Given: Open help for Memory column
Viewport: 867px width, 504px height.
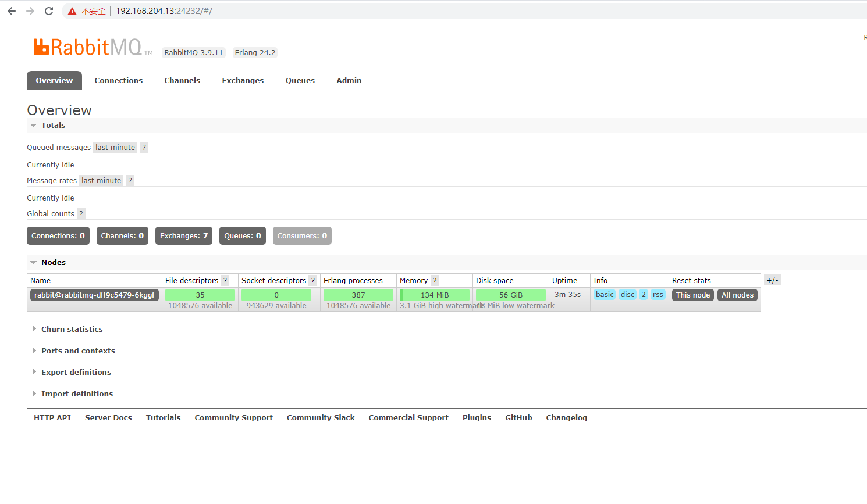Looking at the screenshot, I should click(435, 280).
